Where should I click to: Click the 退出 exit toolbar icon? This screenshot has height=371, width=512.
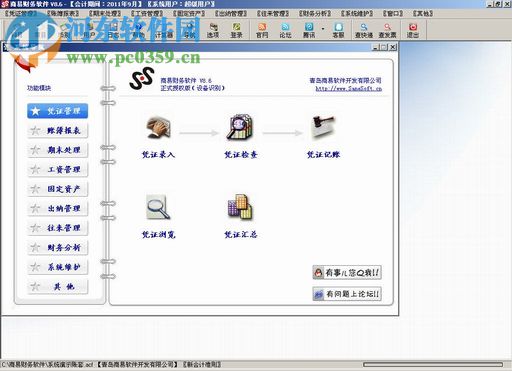coord(412,30)
